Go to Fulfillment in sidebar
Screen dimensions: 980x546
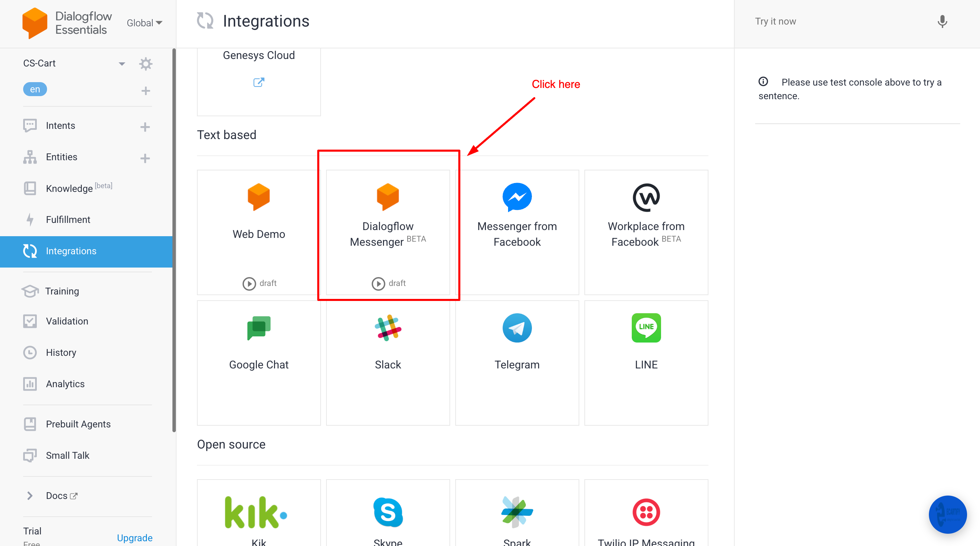[x=68, y=219]
